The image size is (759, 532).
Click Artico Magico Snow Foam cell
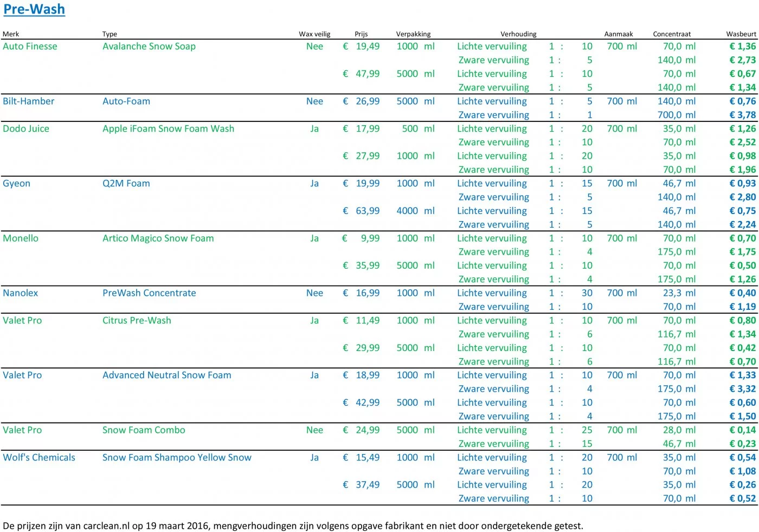pyautogui.click(x=158, y=238)
